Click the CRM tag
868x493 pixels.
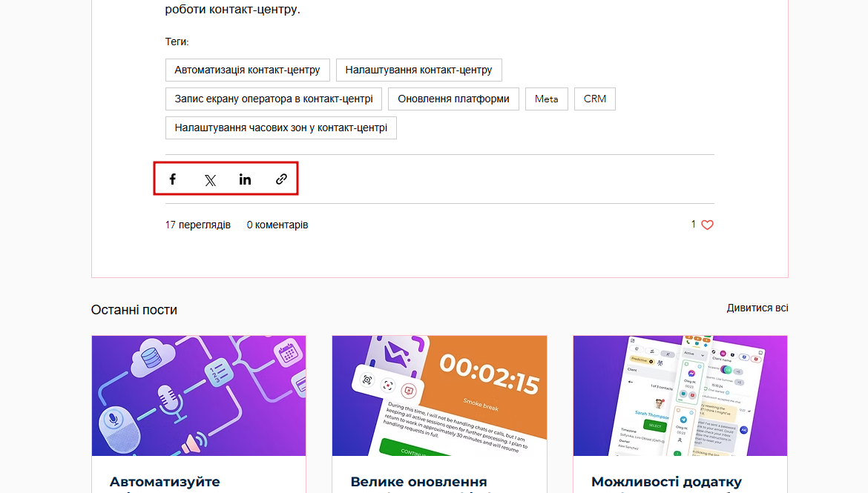click(594, 99)
